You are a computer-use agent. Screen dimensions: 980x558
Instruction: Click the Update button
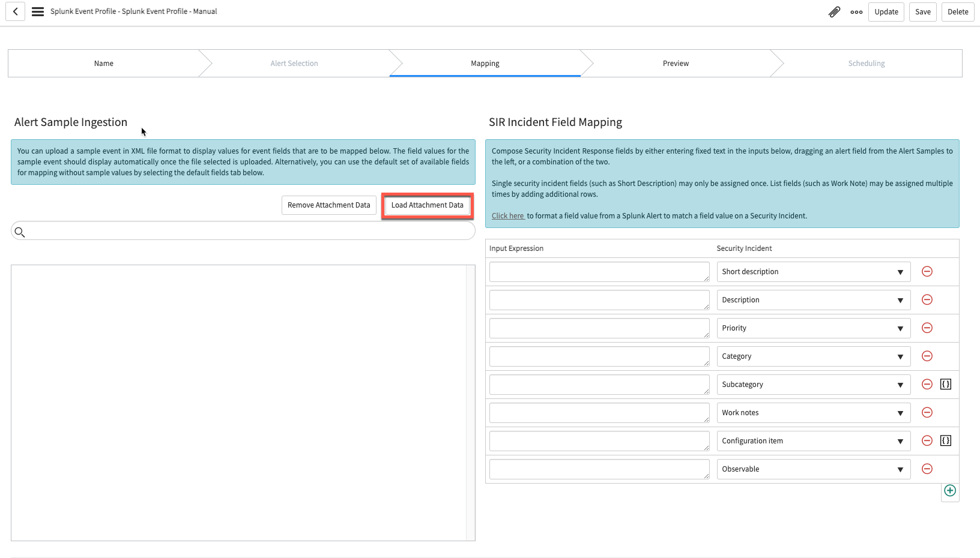pyautogui.click(x=886, y=12)
